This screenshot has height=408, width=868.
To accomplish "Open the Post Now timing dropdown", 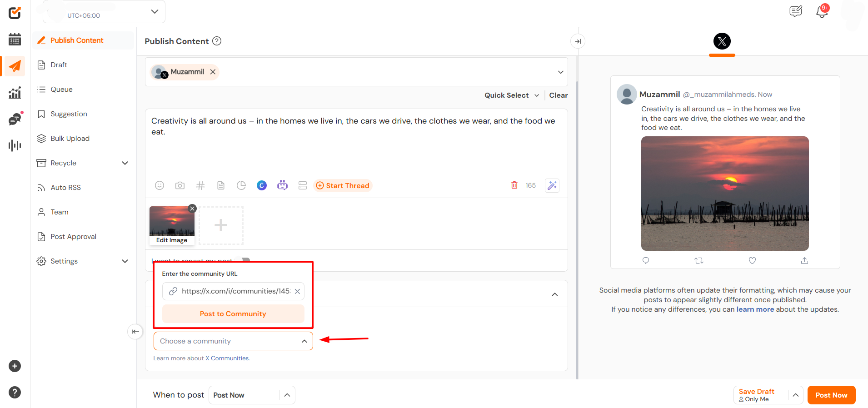I will pyautogui.click(x=252, y=395).
